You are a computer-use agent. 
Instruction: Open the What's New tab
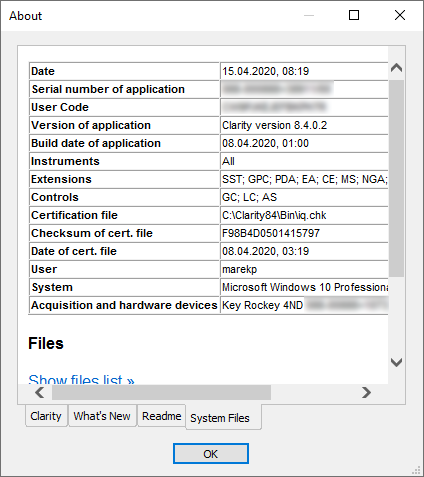click(x=102, y=416)
